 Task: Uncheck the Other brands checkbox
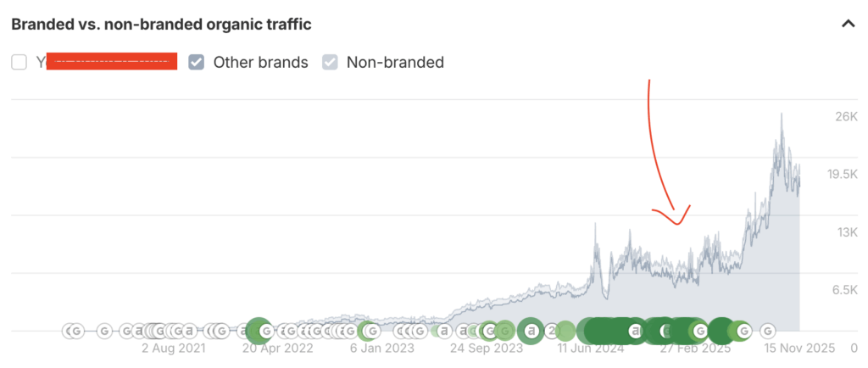(197, 62)
